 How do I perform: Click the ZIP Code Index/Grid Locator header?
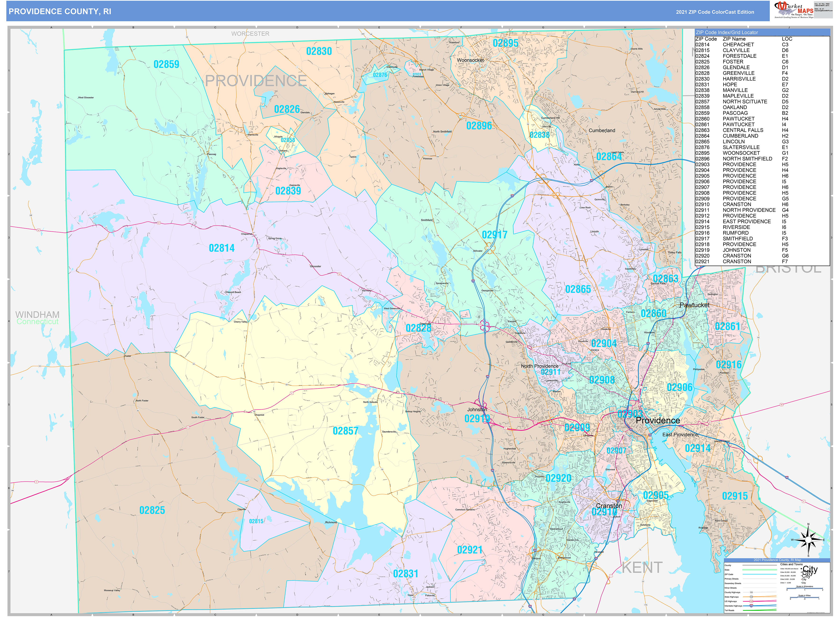pos(727,33)
